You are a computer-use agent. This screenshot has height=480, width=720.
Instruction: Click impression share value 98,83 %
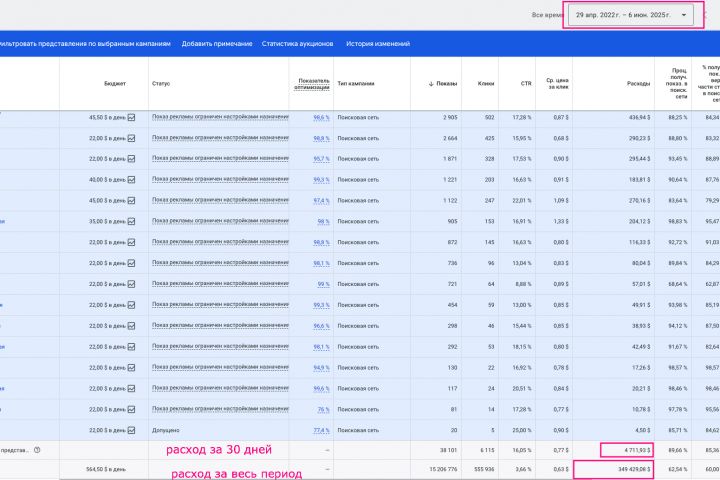point(678,221)
